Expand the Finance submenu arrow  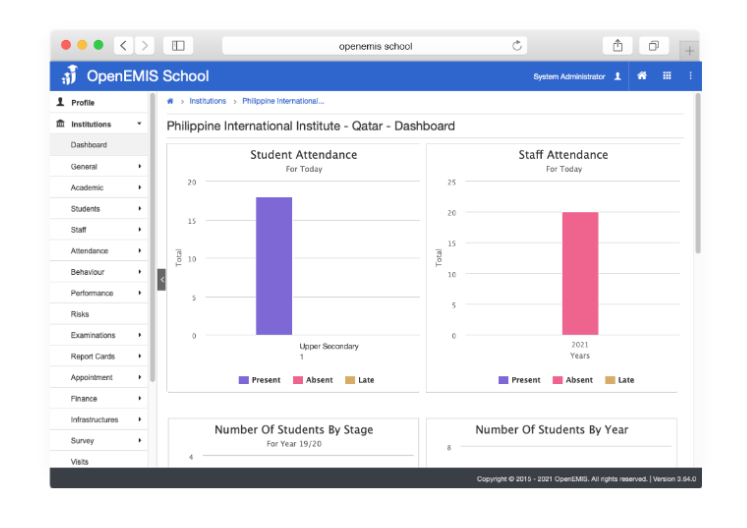click(140, 398)
